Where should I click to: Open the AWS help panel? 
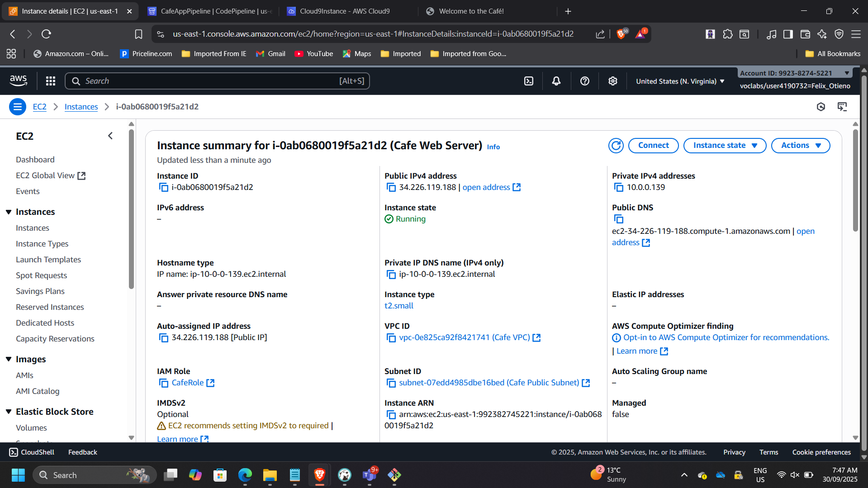pos(584,81)
